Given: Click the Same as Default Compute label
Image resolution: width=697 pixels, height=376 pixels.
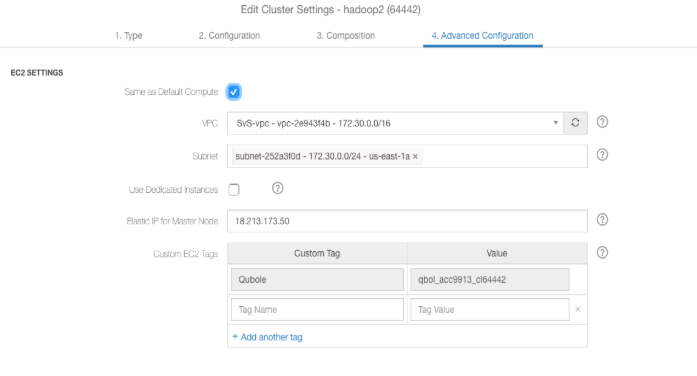Looking at the screenshot, I should coord(171,92).
